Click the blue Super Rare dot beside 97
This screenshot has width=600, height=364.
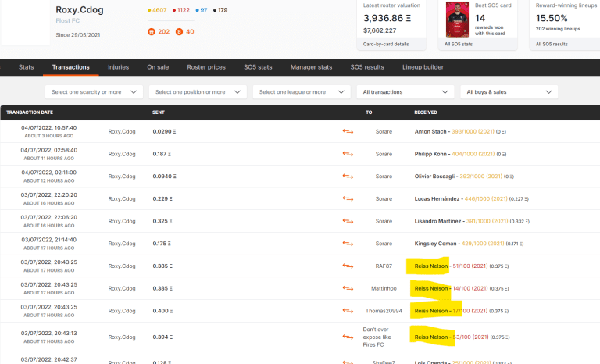(198, 10)
